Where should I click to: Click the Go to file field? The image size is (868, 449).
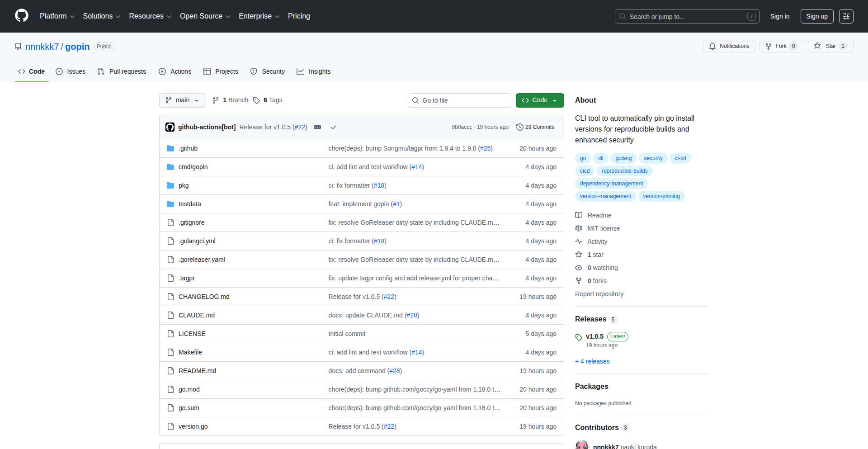(460, 100)
